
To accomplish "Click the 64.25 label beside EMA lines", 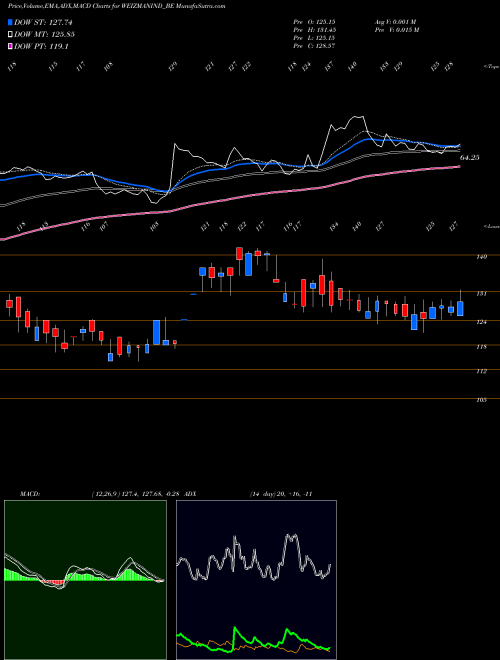I will tap(470, 158).
